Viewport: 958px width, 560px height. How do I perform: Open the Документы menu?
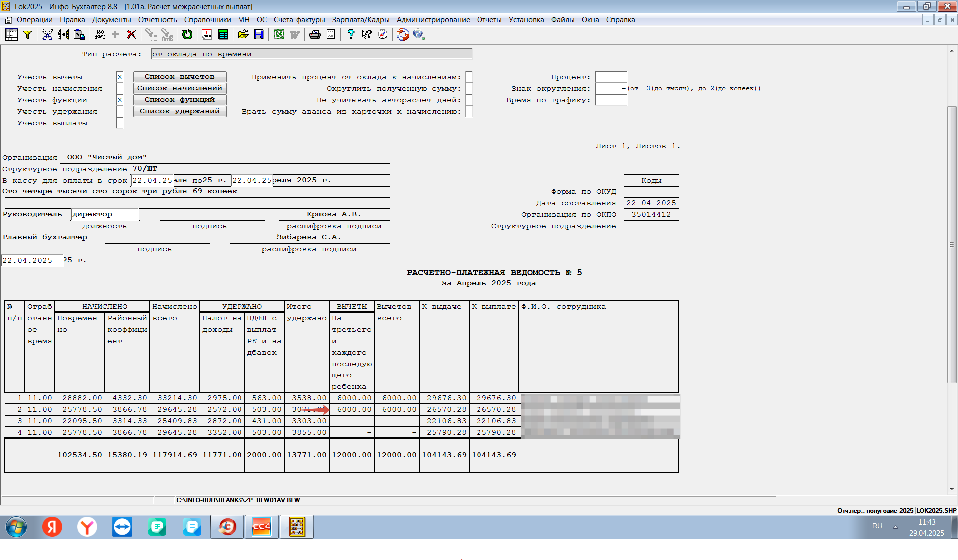111,20
